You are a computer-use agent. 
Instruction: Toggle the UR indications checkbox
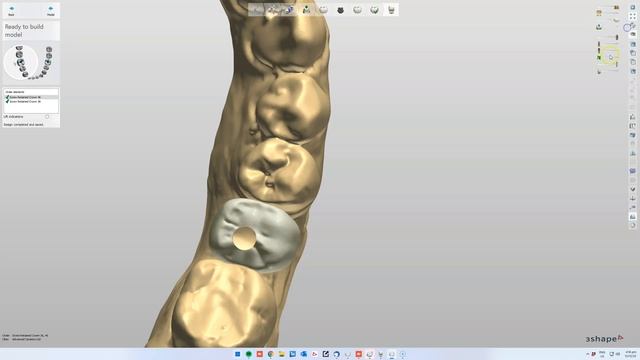pos(47,117)
